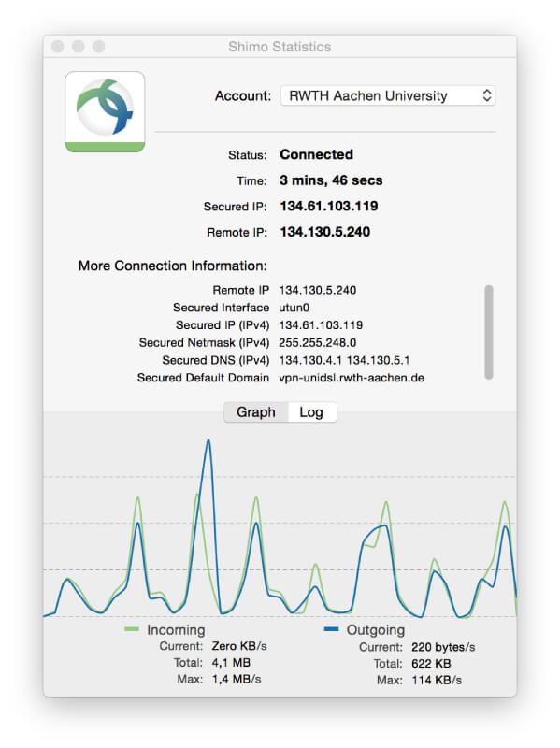The image size is (560, 748).
Task: Click Incoming current value Zero KB/s
Action: point(239,646)
